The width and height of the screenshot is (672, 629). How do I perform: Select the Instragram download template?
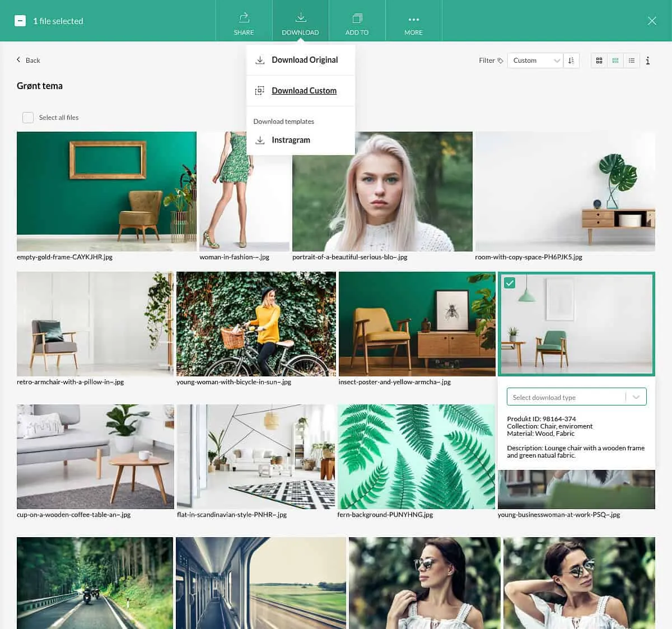[x=301, y=140]
